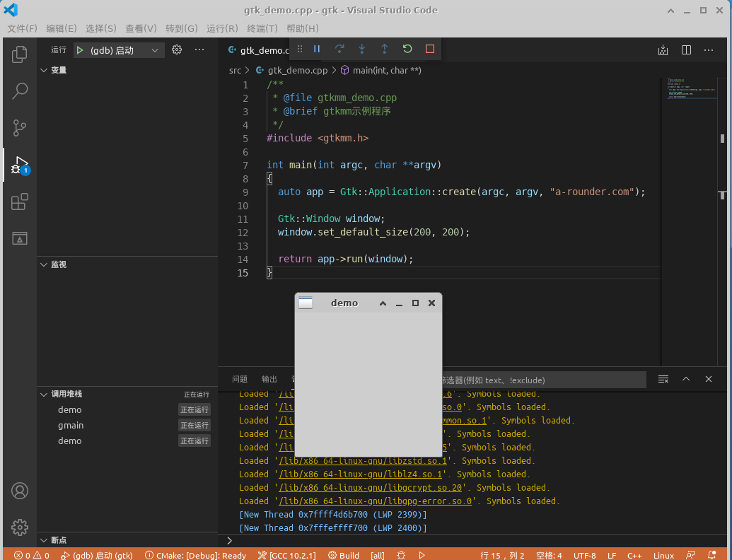Click Step Out in debug toolbar
This screenshot has width=732, height=560.
tap(384, 49)
